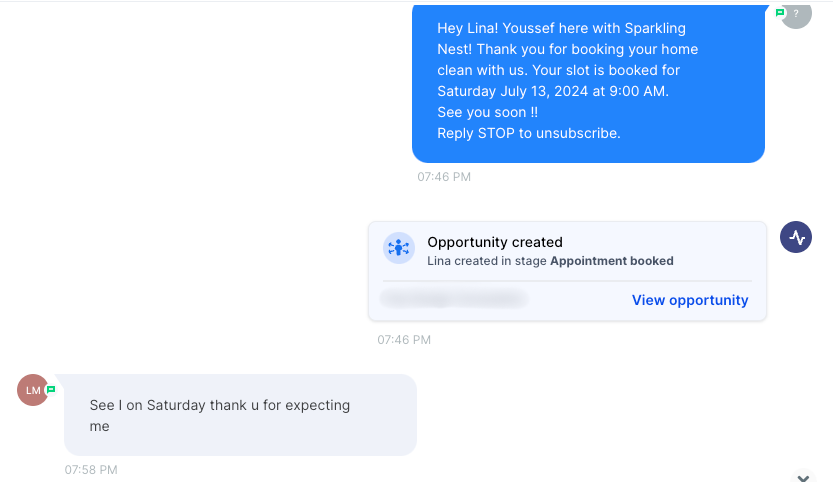Click the 'See you soon !!' message line
The image size is (833, 482).
(487, 113)
